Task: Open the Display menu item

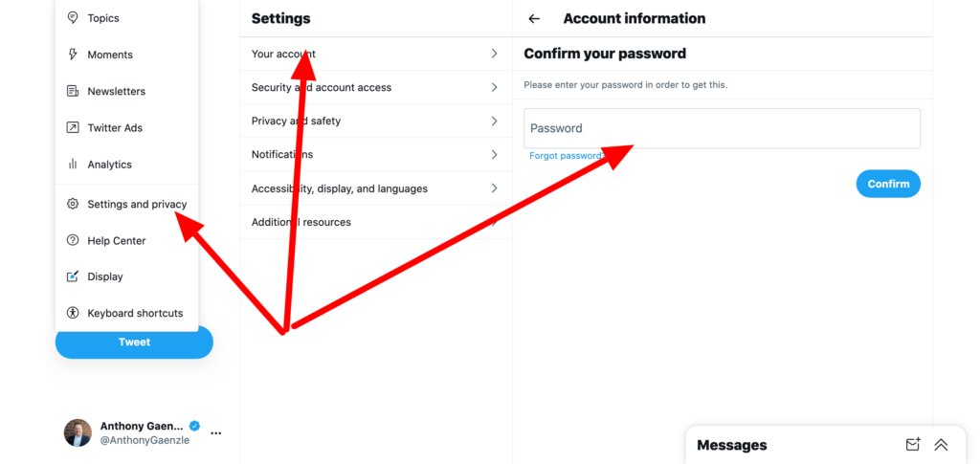Action: click(x=105, y=276)
